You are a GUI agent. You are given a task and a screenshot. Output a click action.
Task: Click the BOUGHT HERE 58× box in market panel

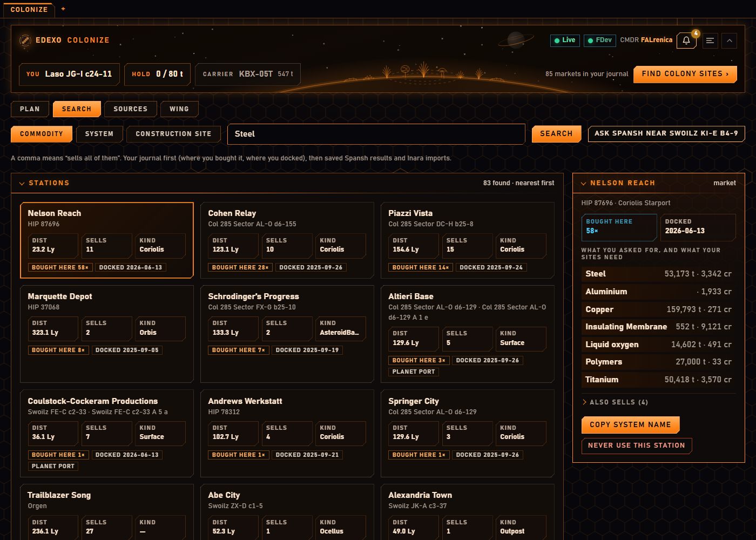tap(619, 227)
